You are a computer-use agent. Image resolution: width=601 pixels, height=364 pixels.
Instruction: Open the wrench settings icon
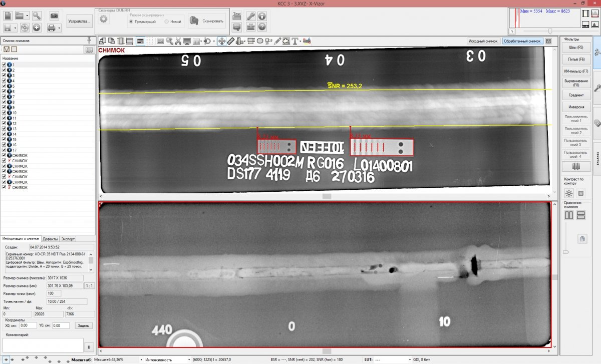click(251, 16)
